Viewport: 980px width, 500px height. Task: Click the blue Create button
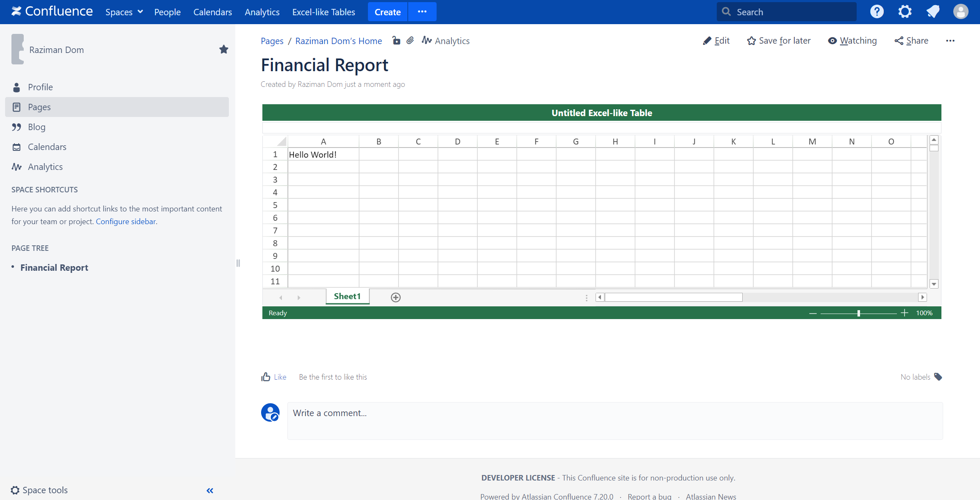(x=387, y=12)
